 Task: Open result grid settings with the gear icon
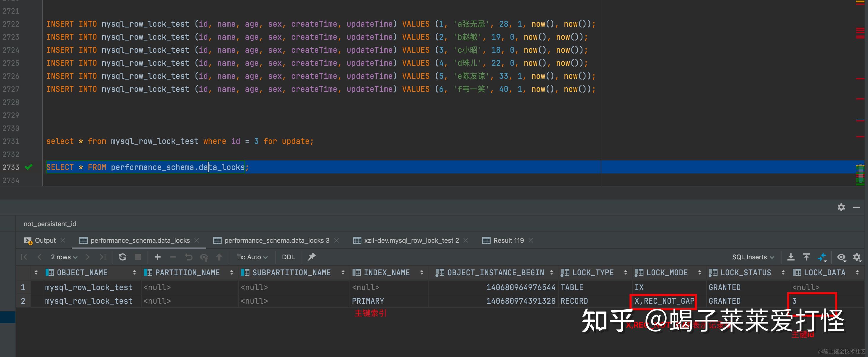tap(857, 257)
